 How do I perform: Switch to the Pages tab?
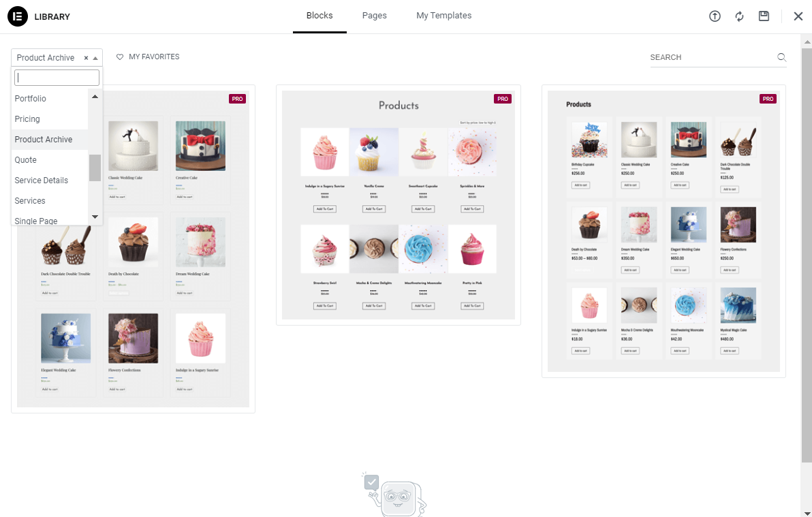(375, 16)
